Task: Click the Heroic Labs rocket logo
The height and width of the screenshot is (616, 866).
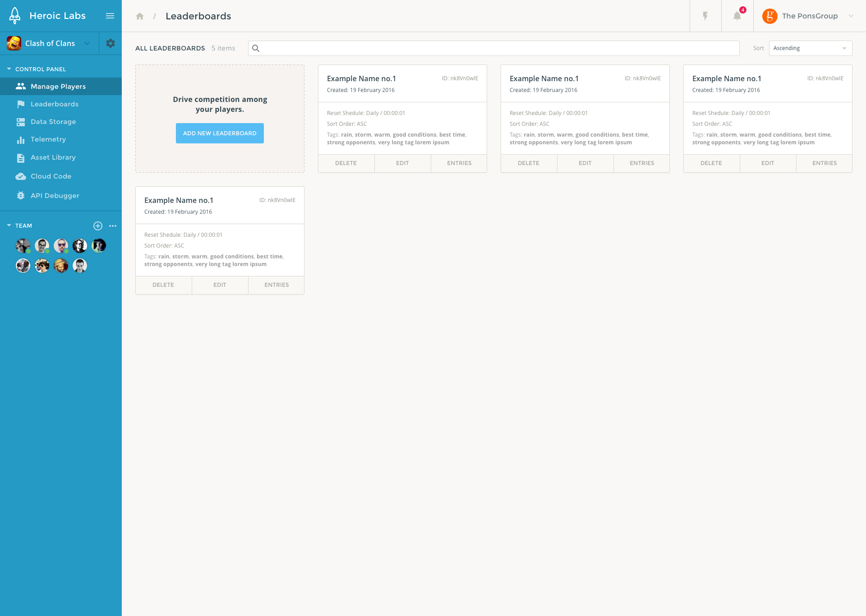Action: [x=15, y=16]
